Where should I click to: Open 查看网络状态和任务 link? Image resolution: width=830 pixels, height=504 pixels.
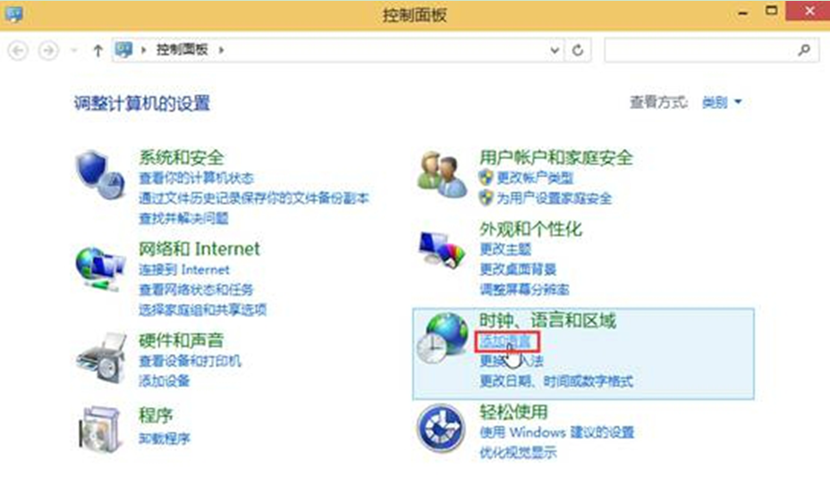pos(196,290)
